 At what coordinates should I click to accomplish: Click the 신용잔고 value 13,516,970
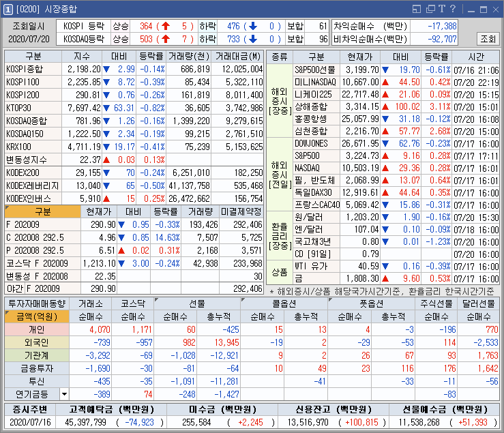pyautogui.click(x=308, y=422)
